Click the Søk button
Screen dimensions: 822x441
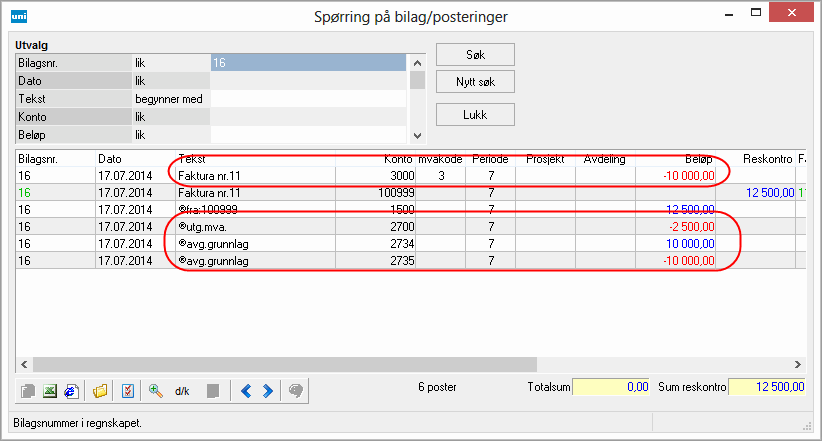point(475,53)
